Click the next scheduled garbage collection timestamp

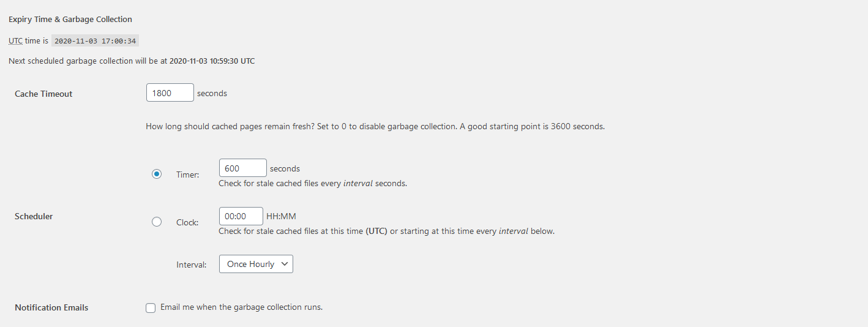[x=212, y=61]
